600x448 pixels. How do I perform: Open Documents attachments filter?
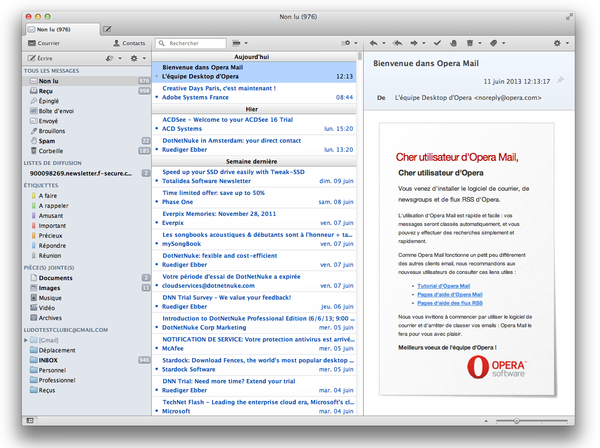[x=86, y=278]
